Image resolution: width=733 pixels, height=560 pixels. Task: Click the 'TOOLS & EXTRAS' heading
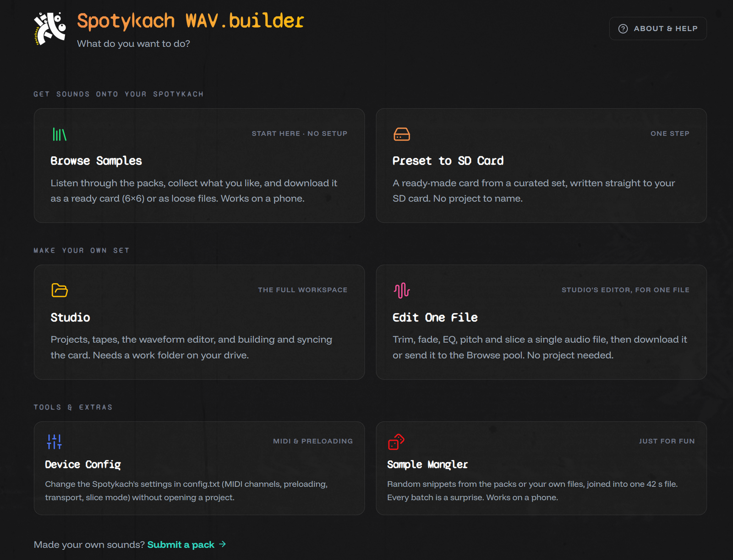tap(73, 407)
